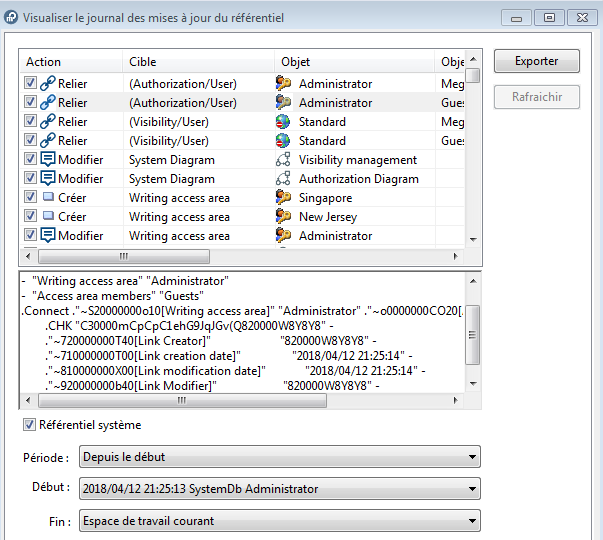Click the Créer icon for Singapore row
The width and height of the screenshot is (603, 540).
click(47, 198)
